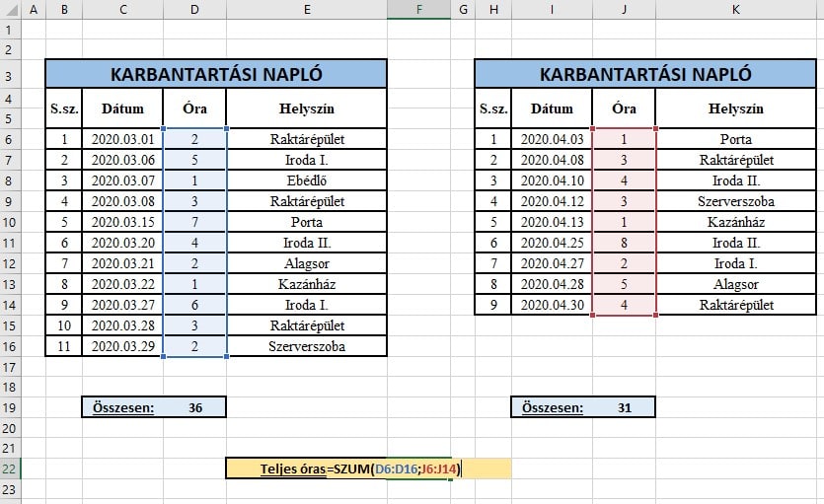Select column K header
824x504 pixels.
[736, 10]
